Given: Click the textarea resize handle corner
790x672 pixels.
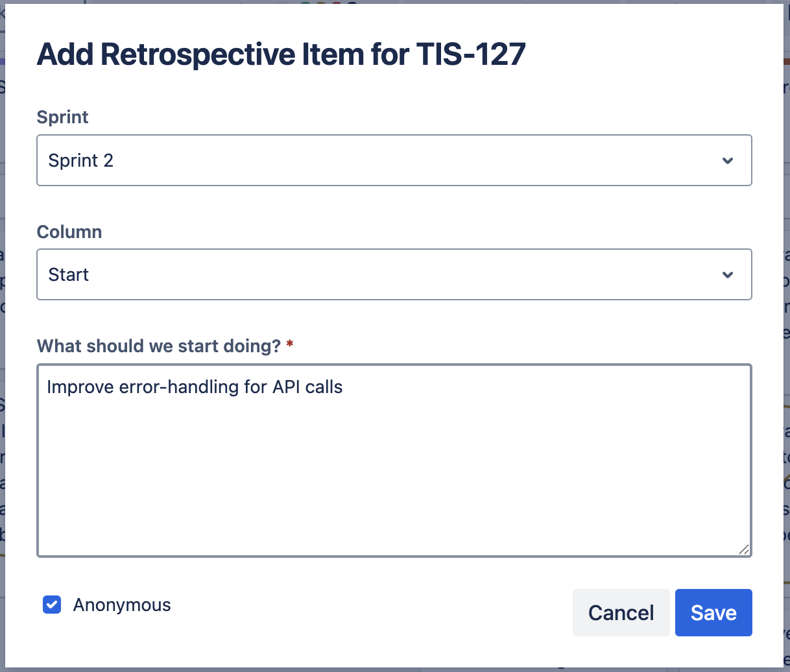Looking at the screenshot, I should click(x=744, y=549).
